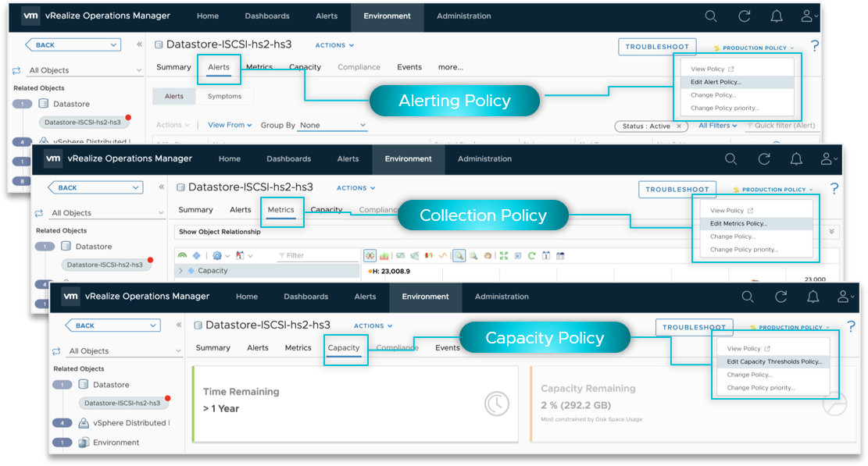Click the vSphere Distributed icon in the bottom window
Image resolution: width=868 pixels, height=466 pixels.
[84, 423]
